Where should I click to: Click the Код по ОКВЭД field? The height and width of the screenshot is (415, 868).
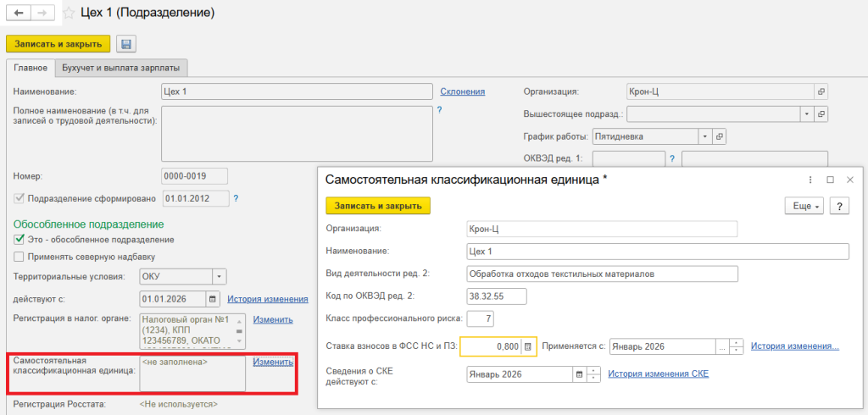pyautogui.click(x=497, y=296)
